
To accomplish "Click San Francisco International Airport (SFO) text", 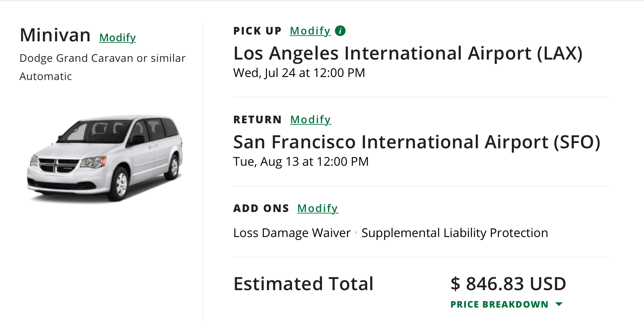I will (x=417, y=142).
